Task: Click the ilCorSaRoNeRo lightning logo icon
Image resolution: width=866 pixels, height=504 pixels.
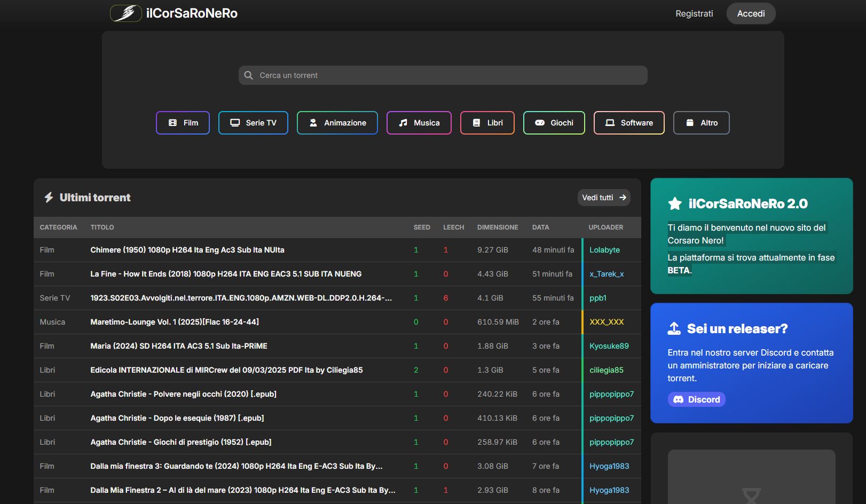Action: 125,13
